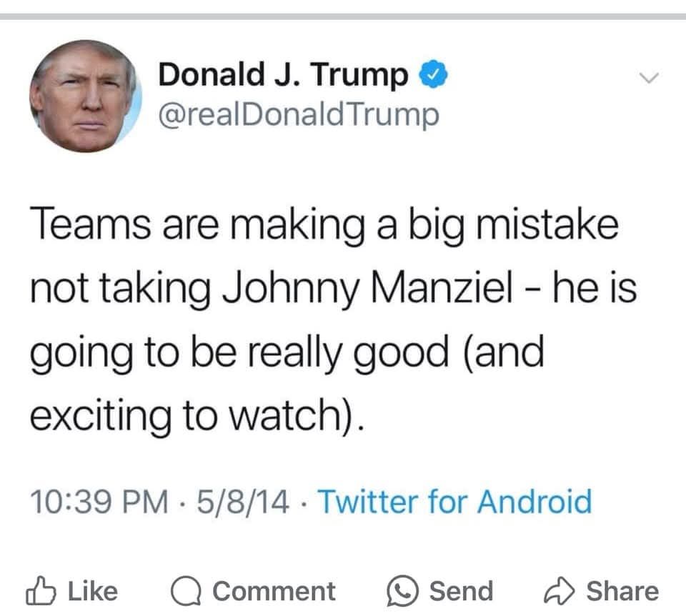This screenshot has height=616, width=686.
Task: Open the tweet author's profile picture
Action: coord(86,96)
